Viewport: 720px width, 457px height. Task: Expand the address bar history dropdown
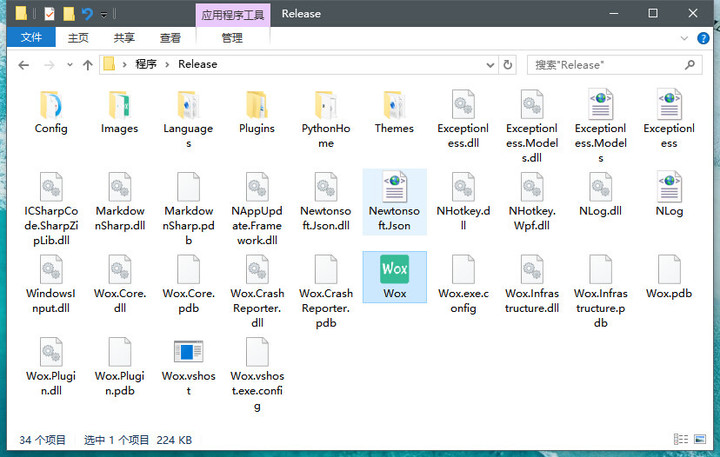[490, 65]
